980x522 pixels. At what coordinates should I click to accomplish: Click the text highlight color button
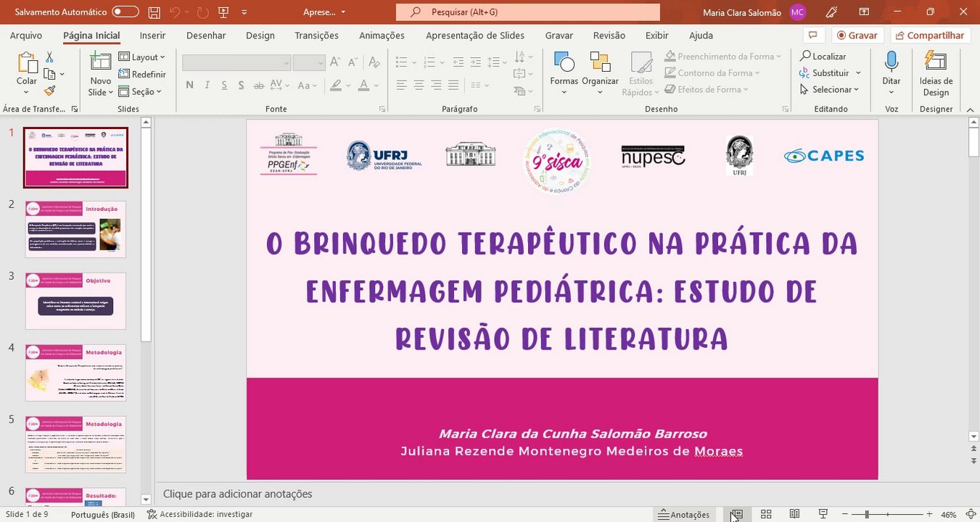335,86
